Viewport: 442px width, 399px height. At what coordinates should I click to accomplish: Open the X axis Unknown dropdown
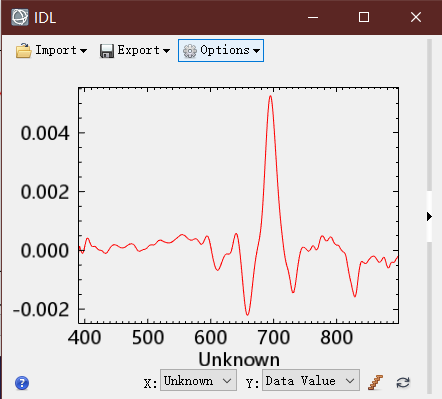[x=198, y=380]
